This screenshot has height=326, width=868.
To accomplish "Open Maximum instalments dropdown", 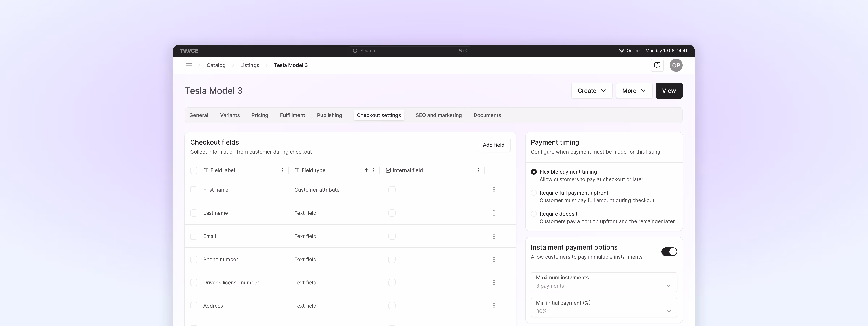I will point(604,282).
